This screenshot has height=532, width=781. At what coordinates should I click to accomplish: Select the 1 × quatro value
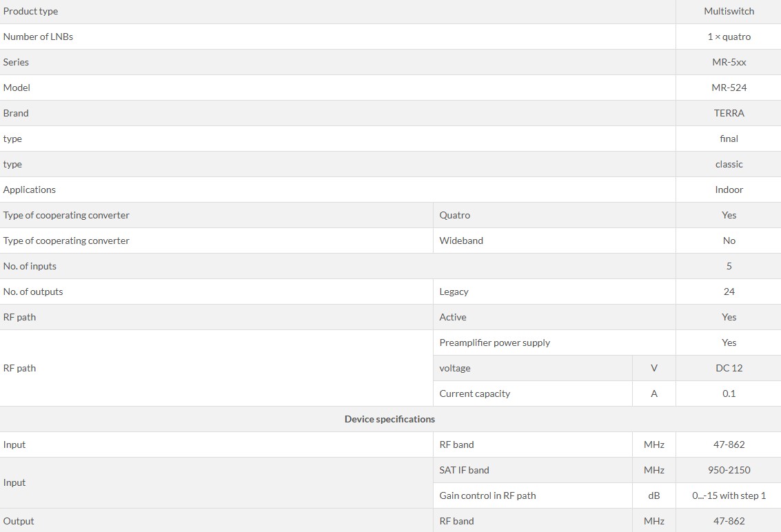coord(729,37)
